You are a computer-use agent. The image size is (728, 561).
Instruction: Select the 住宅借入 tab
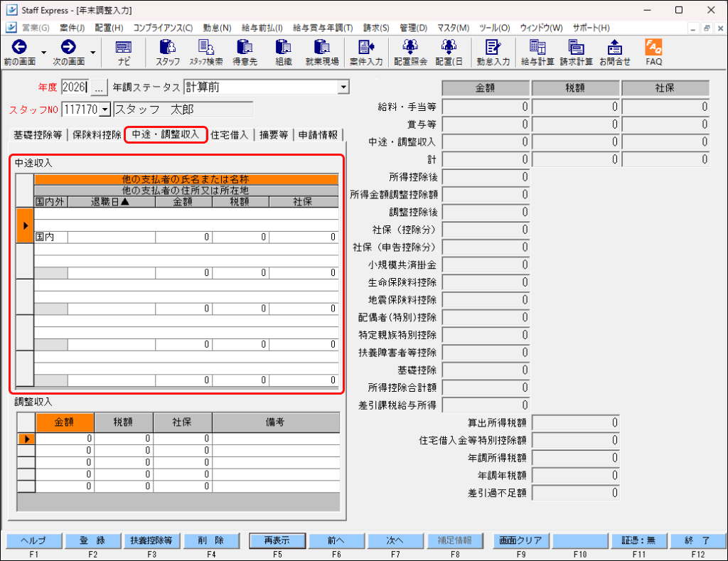coord(229,135)
